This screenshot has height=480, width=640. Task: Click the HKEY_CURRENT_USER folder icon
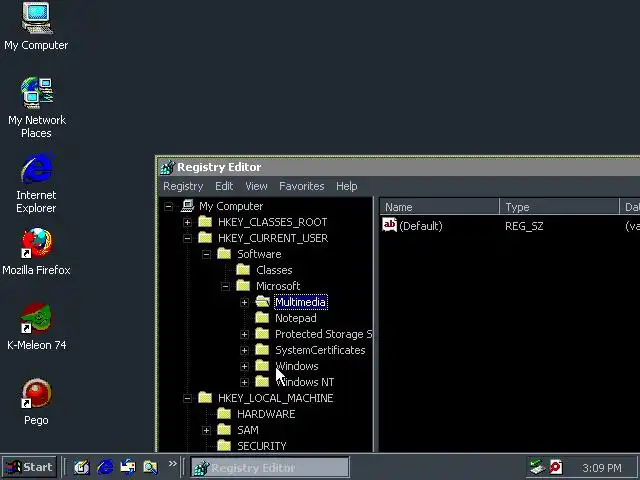(x=205, y=238)
